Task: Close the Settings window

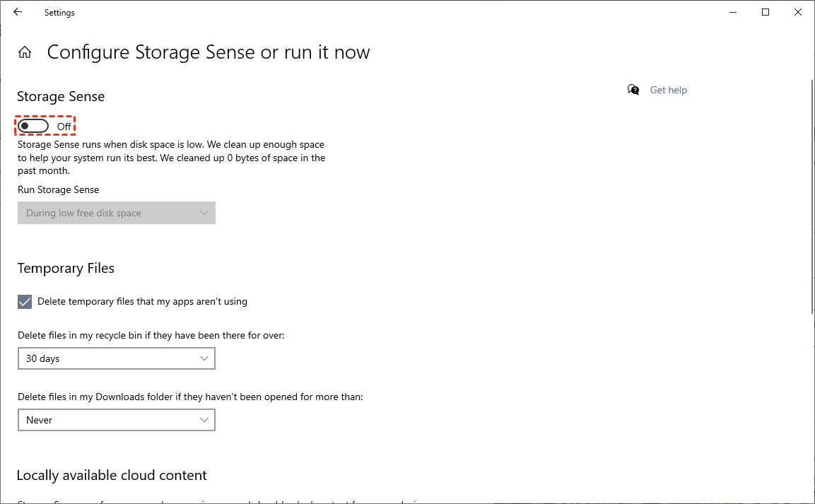Action: (797, 12)
